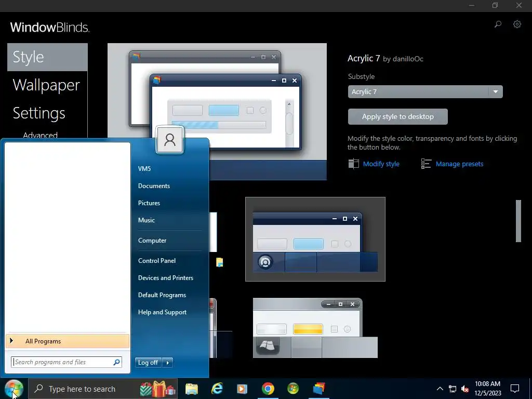Open Advanced settings section
The width and height of the screenshot is (532, 399).
40,135
